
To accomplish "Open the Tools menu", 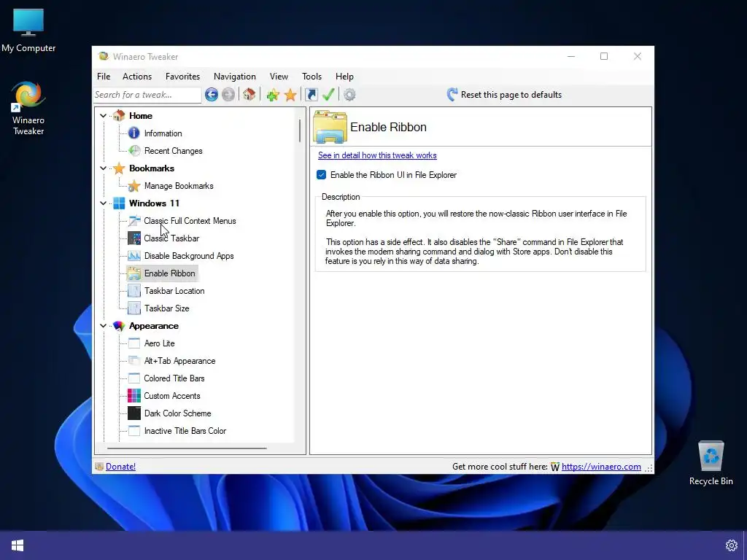I will tap(311, 77).
